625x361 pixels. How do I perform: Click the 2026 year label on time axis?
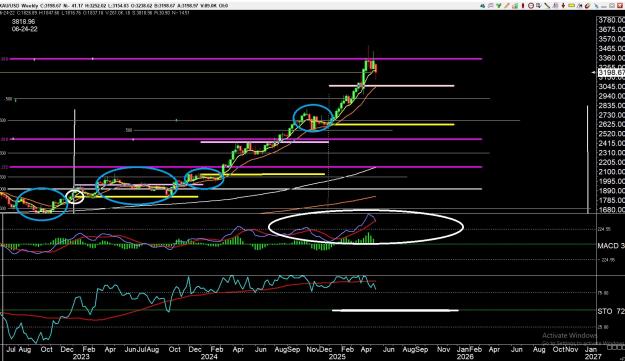tap(465, 357)
